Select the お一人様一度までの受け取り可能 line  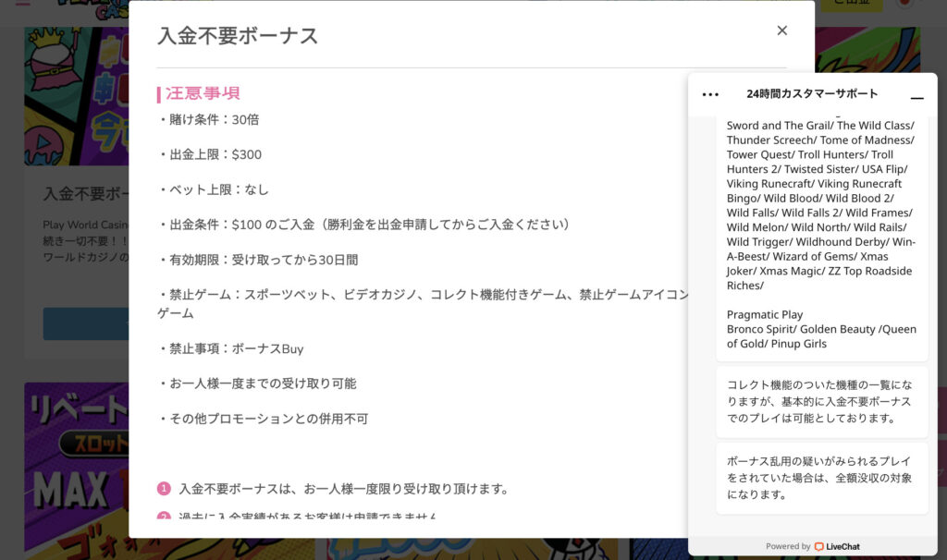pos(258,383)
